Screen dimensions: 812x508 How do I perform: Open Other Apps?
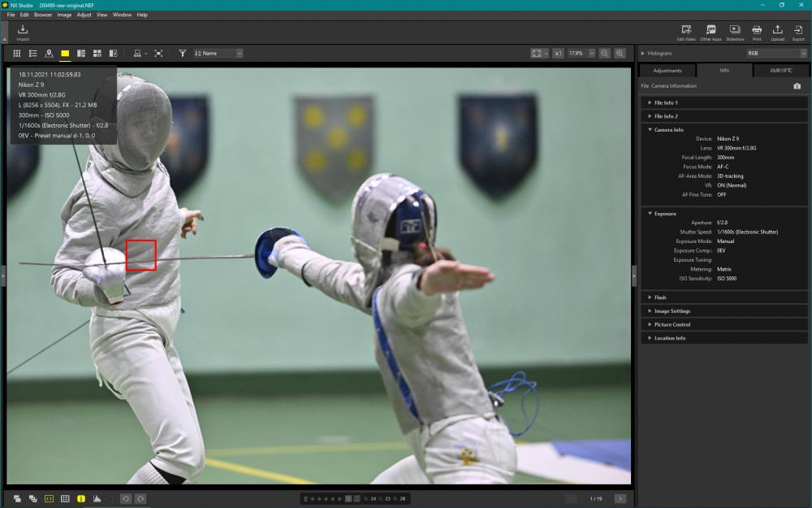click(x=710, y=33)
